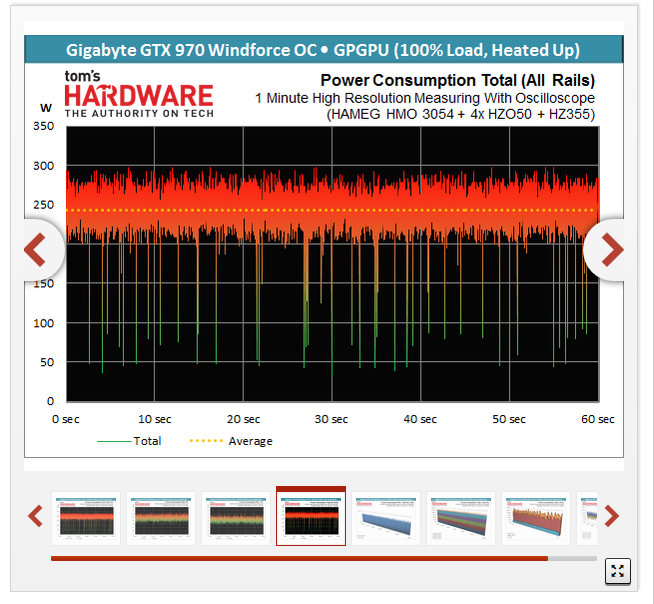Open the third thumbnail with green-orange chart
Screen dimensions: 654x604
click(236, 518)
